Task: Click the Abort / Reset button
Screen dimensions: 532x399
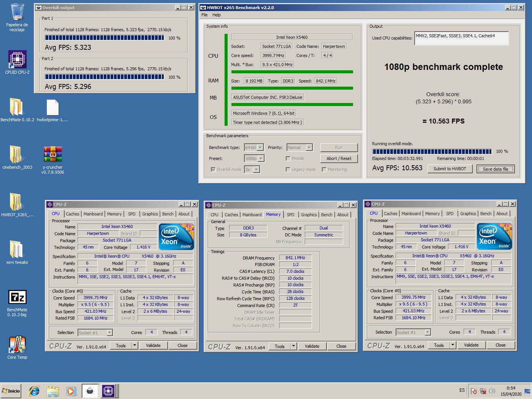Action: tap(339, 158)
